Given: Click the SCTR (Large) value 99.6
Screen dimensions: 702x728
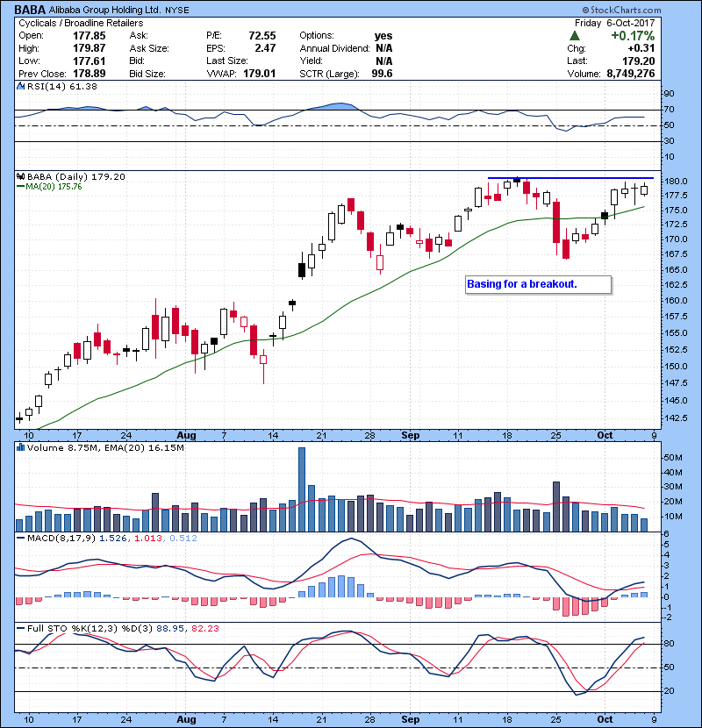Looking at the screenshot, I should 382,74.
